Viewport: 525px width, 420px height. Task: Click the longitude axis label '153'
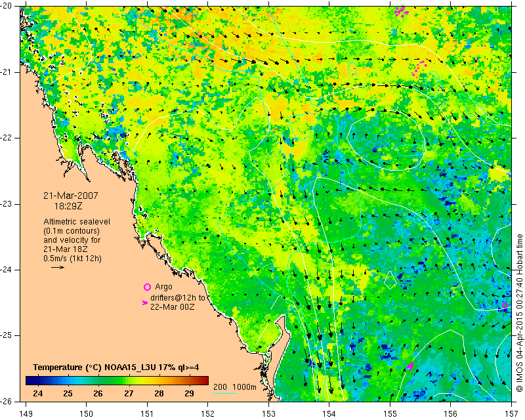tap(268, 414)
